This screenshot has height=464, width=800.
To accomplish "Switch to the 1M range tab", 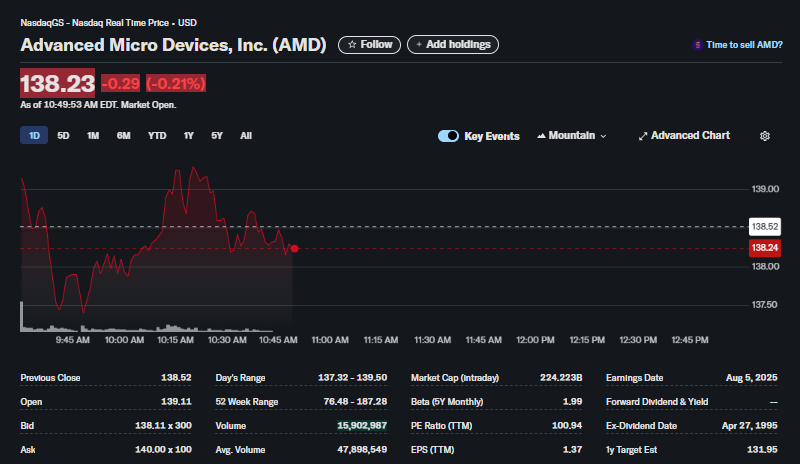I will 93,135.
